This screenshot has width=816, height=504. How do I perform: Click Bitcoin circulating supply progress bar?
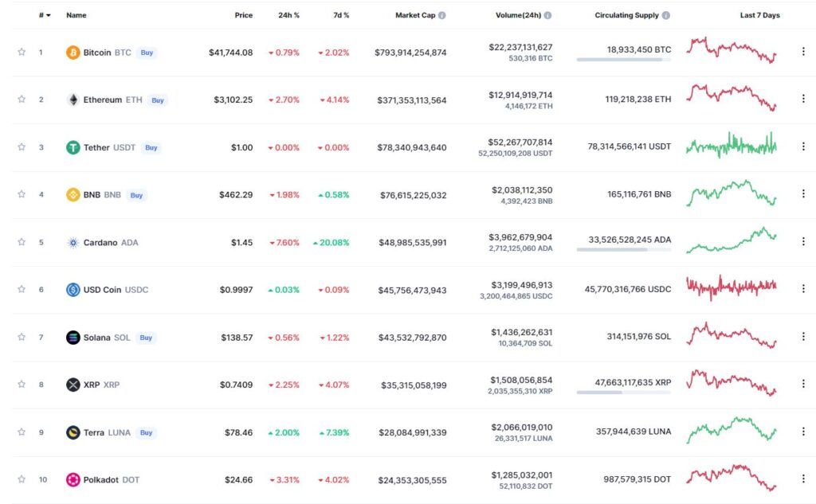(x=623, y=60)
